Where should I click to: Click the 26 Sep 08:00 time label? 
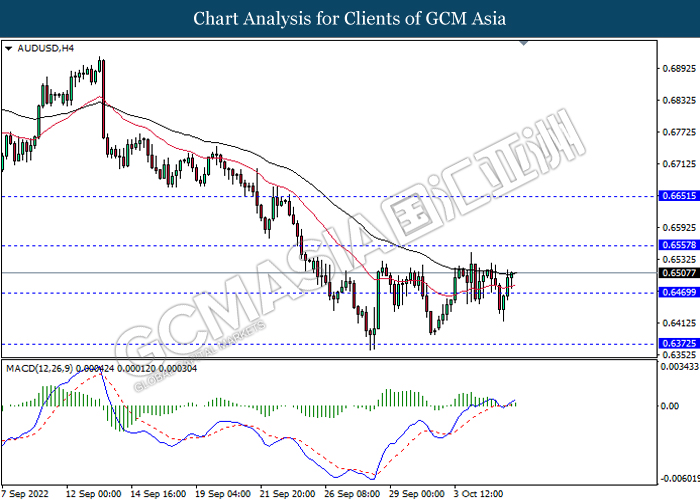pyautogui.click(x=352, y=494)
